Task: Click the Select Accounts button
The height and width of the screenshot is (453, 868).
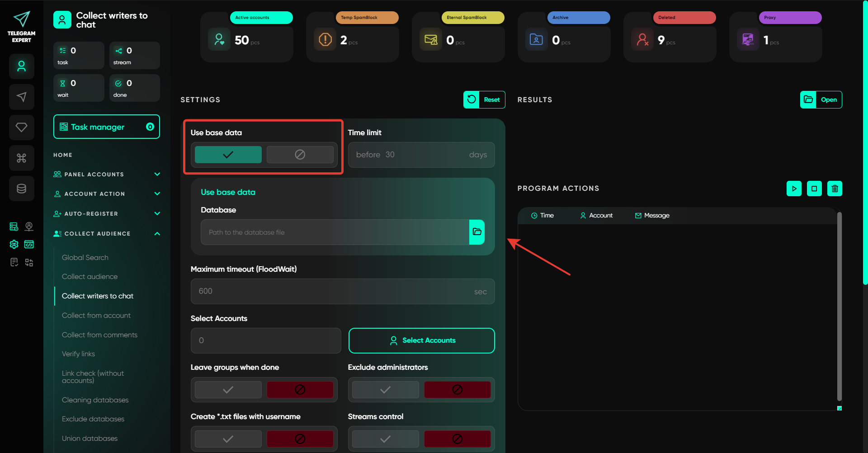Action: 421,340
